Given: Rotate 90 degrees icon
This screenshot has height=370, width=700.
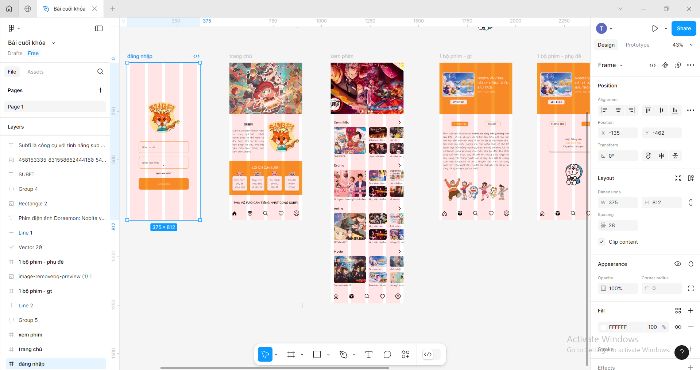Looking at the screenshot, I should (x=648, y=156).
